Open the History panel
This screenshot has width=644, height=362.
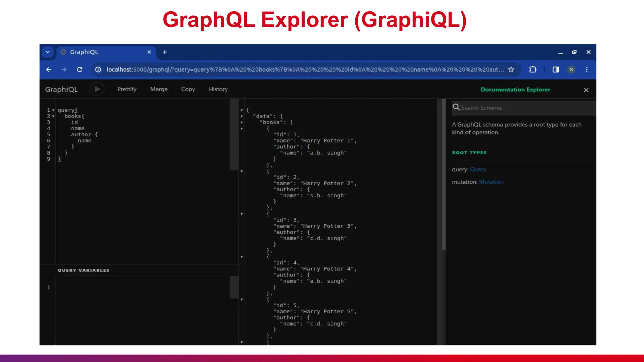218,89
